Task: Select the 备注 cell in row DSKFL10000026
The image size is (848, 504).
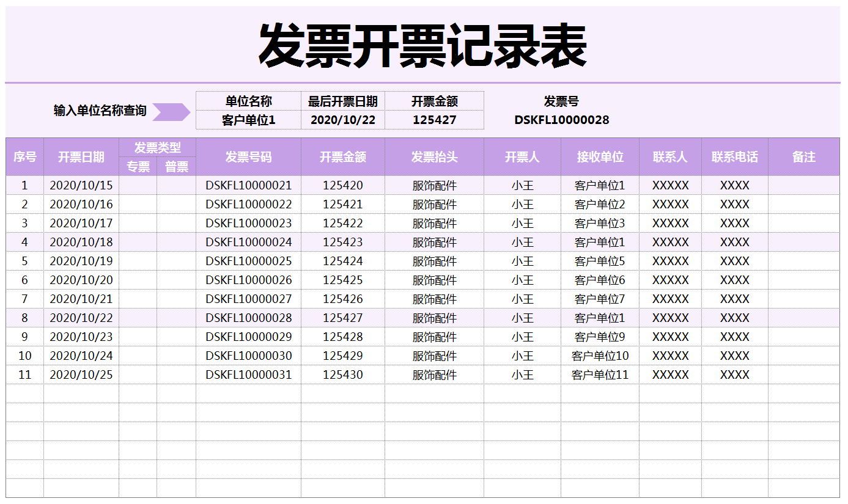Action: point(804,280)
